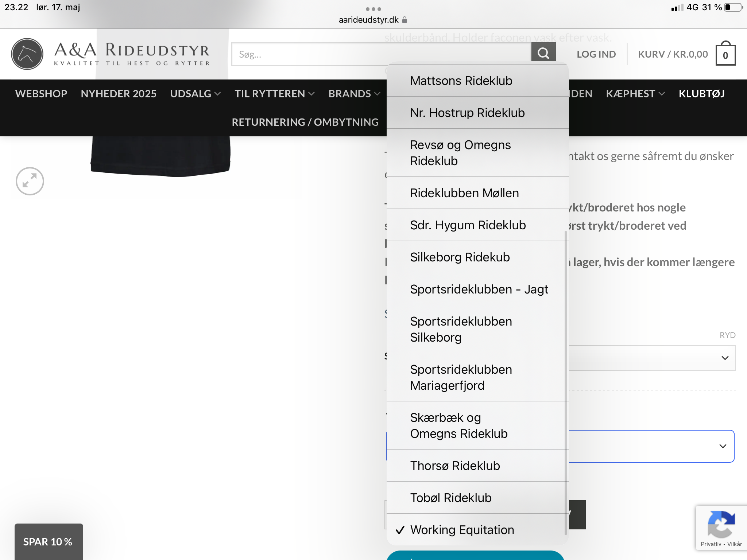747x560 pixels.
Task: Click the club list scrollbar
Action: (x=566, y=383)
